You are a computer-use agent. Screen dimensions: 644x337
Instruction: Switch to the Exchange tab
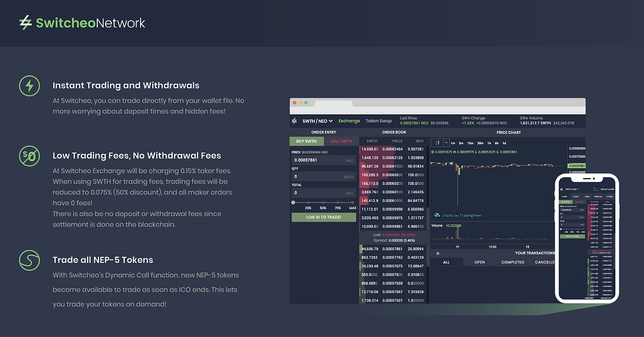click(349, 121)
